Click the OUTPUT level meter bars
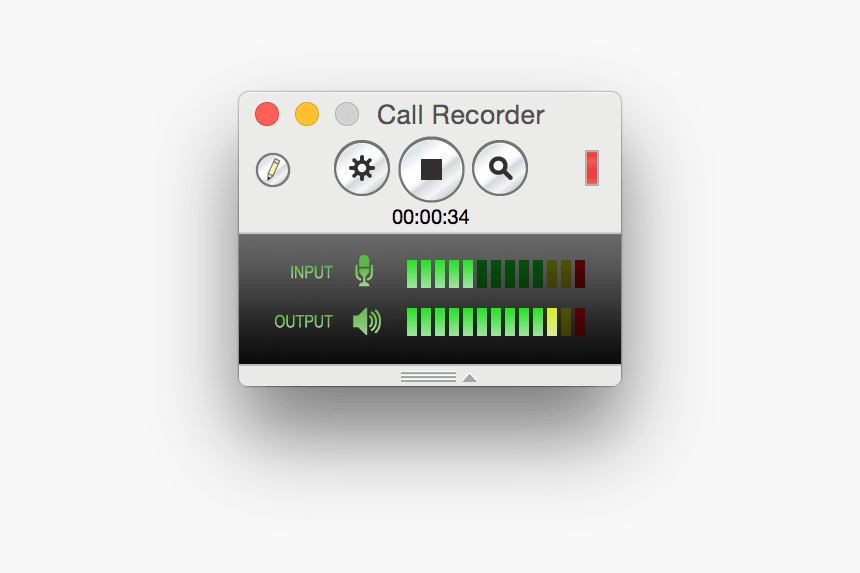This screenshot has height=573, width=860. (x=496, y=322)
